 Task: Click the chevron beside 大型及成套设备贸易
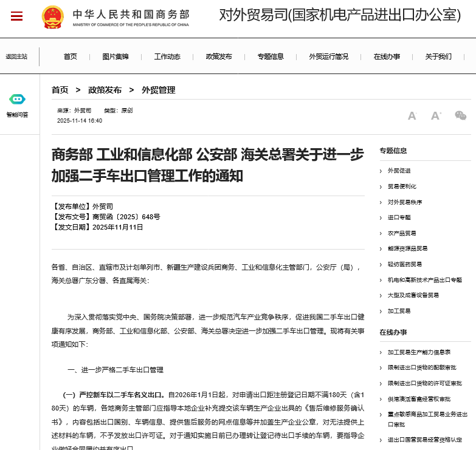click(x=381, y=296)
